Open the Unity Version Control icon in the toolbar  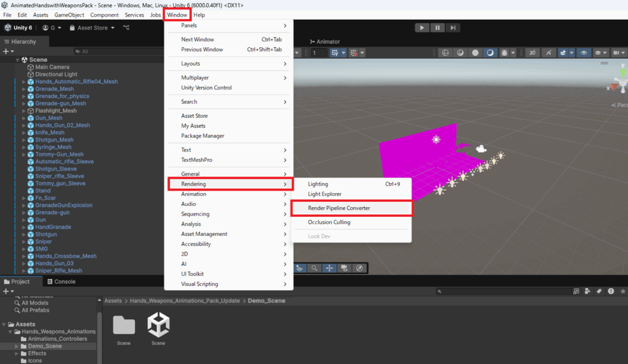[126, 28]
